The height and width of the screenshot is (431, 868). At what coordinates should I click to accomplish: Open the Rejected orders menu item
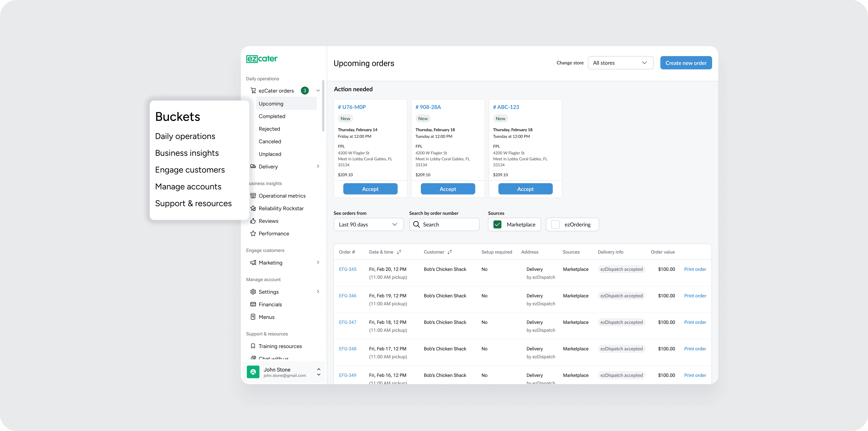(x=269, y=129)
